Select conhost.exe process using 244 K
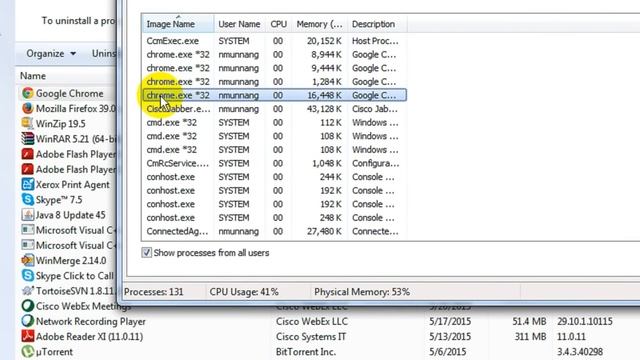The width and height of the screenshot is (640, 360). (x=274, y=177)
